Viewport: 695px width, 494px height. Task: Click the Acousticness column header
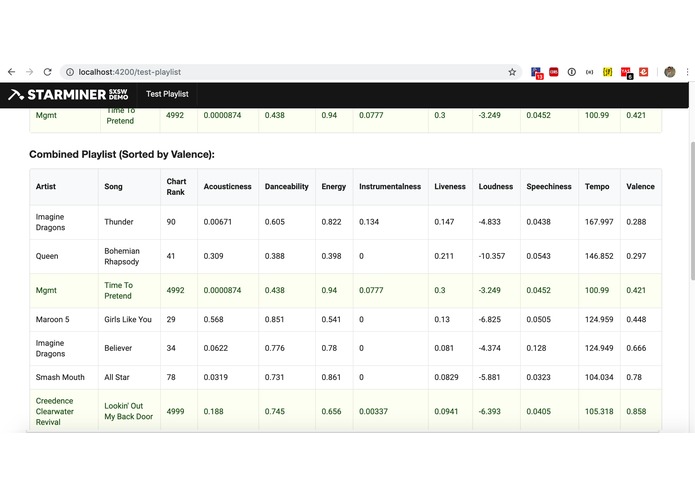pos(227,187)
